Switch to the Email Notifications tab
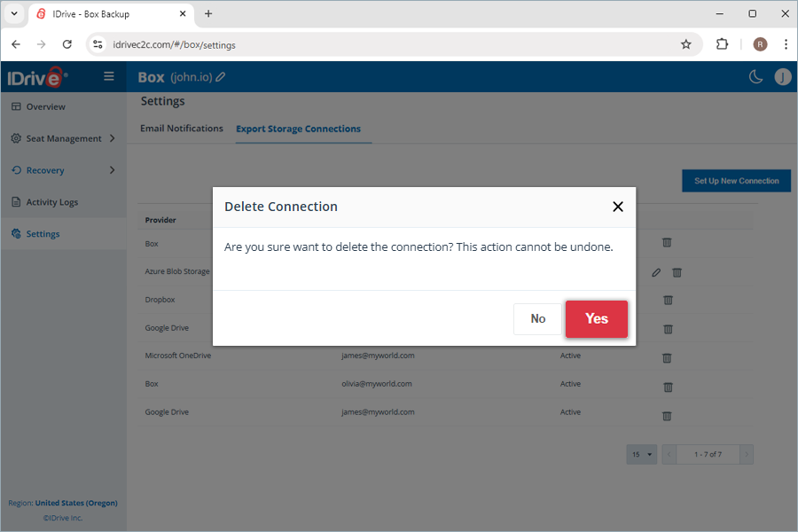 click(181, 129)
